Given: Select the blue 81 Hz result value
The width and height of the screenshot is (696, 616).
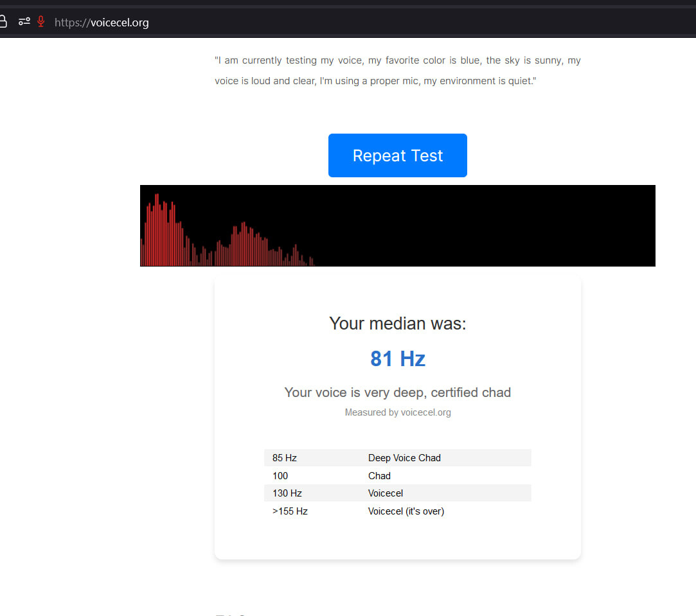Looking at the screenshot, I should pyautogui.click(x=397, y=358).
